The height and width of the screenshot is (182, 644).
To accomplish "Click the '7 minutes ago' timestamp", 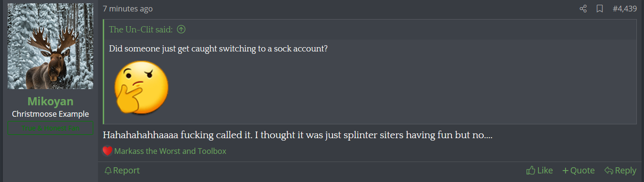I will click(127, 9).
